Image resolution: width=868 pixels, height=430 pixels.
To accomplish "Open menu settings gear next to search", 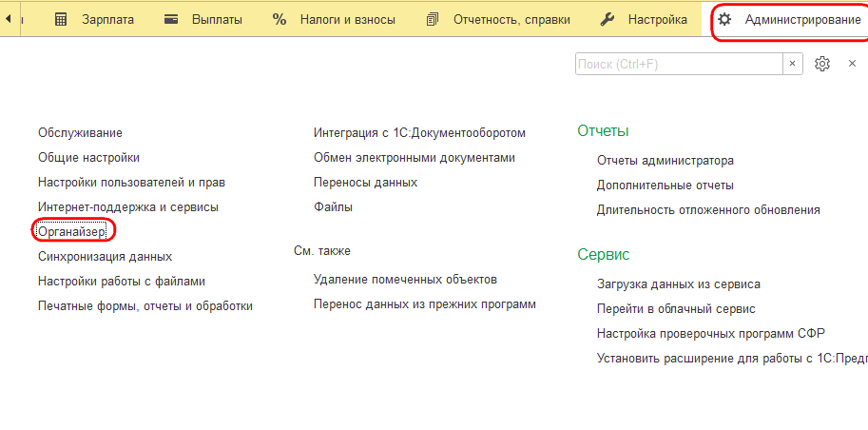I will (822, 64).
